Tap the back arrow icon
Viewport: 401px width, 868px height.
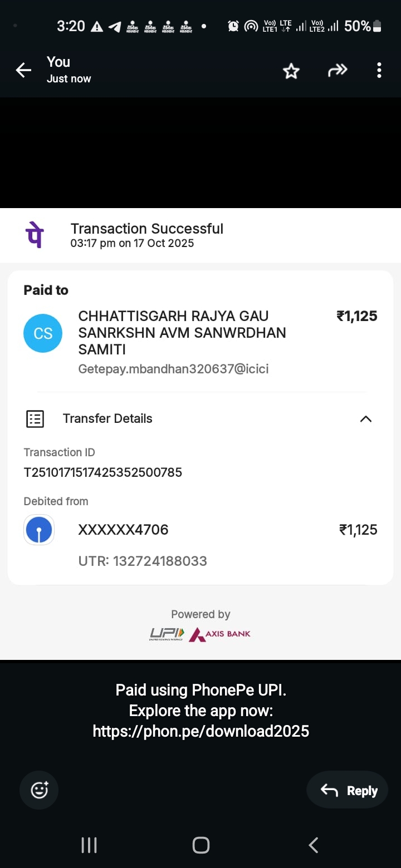click(23, 70)
